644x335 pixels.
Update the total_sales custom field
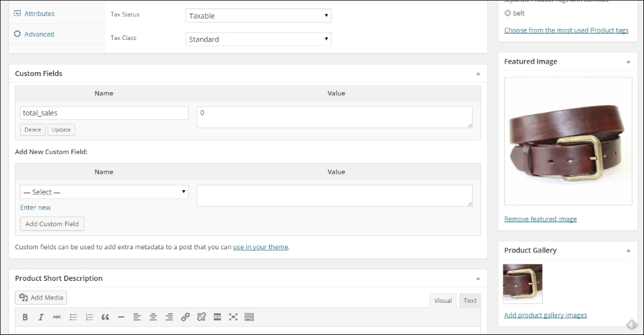[x=61, y=129]
